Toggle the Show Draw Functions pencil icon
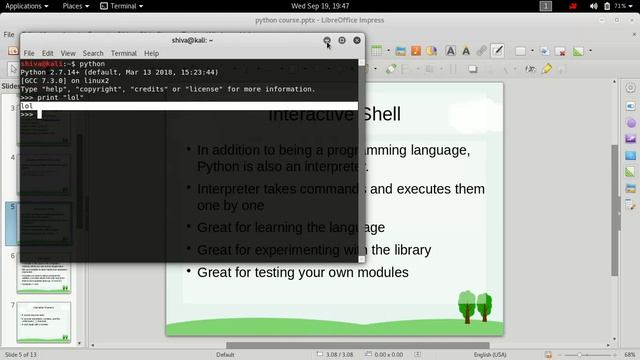 pos(498,51)
